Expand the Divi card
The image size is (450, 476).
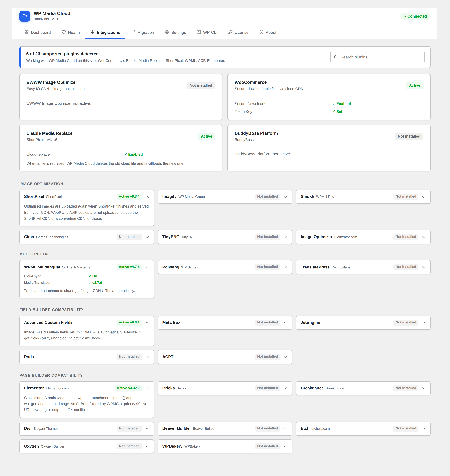(147, 428)
